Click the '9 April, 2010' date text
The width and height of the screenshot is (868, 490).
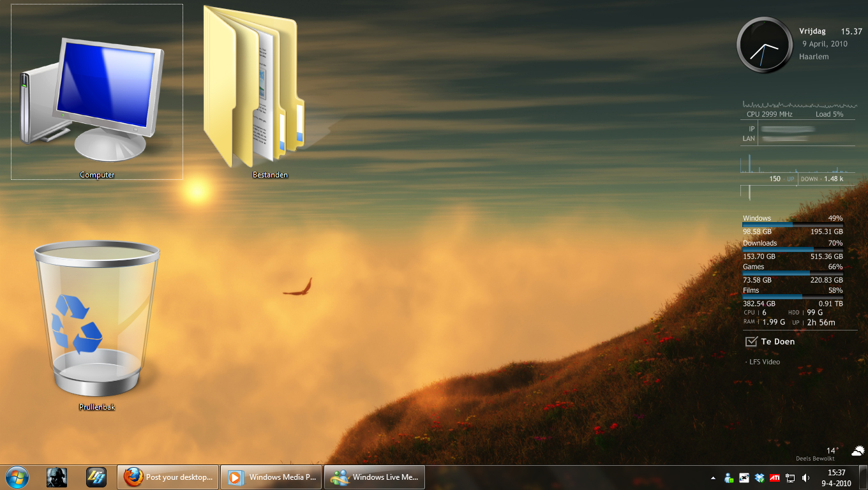(x=825, y=44)
